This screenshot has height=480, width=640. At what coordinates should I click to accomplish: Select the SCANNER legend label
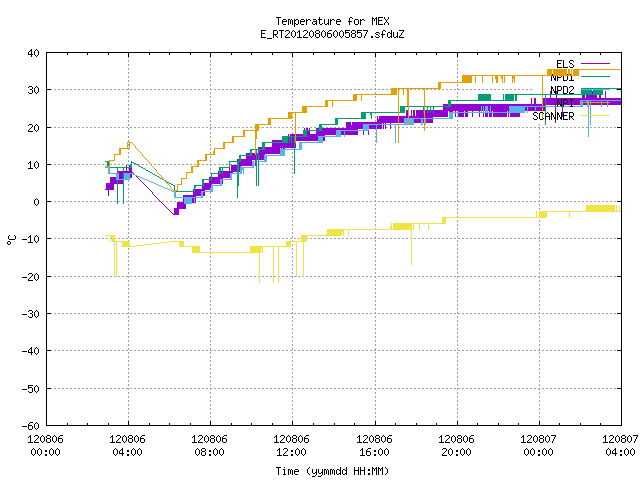pyautogui.click(x=553, y=116)
